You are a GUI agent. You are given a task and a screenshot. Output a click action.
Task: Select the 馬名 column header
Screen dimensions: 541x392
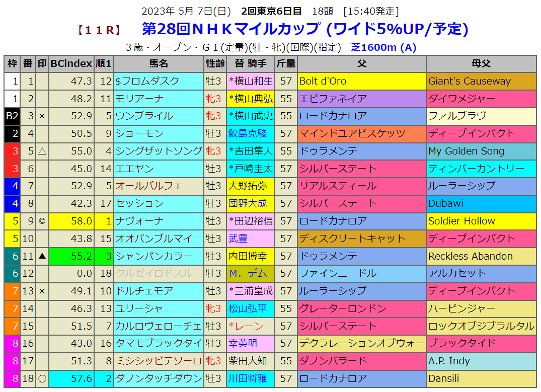[159, 63]
